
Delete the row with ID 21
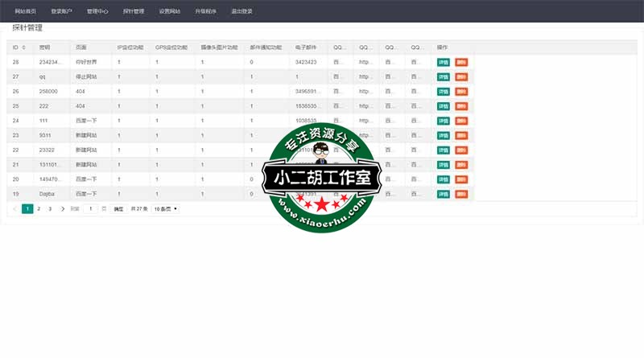point(460,165)
